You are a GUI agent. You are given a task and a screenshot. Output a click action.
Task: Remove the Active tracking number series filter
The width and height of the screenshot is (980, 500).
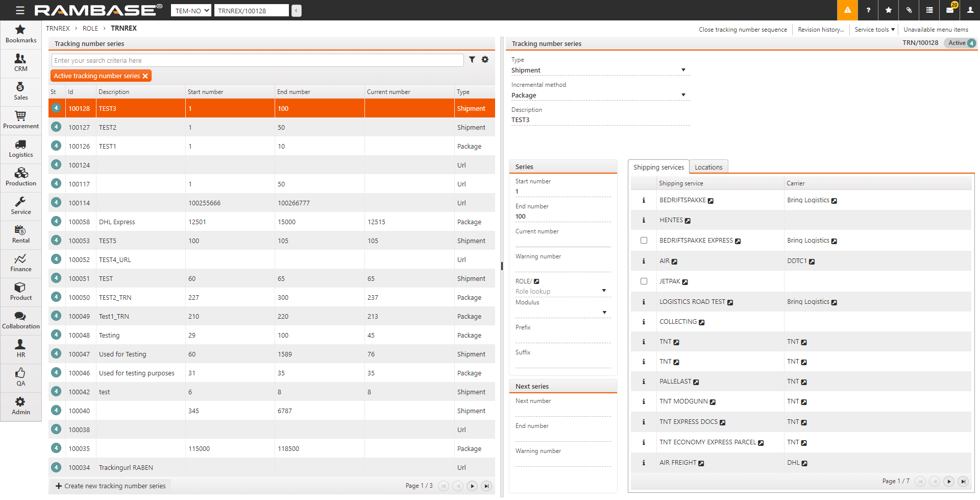145,76
